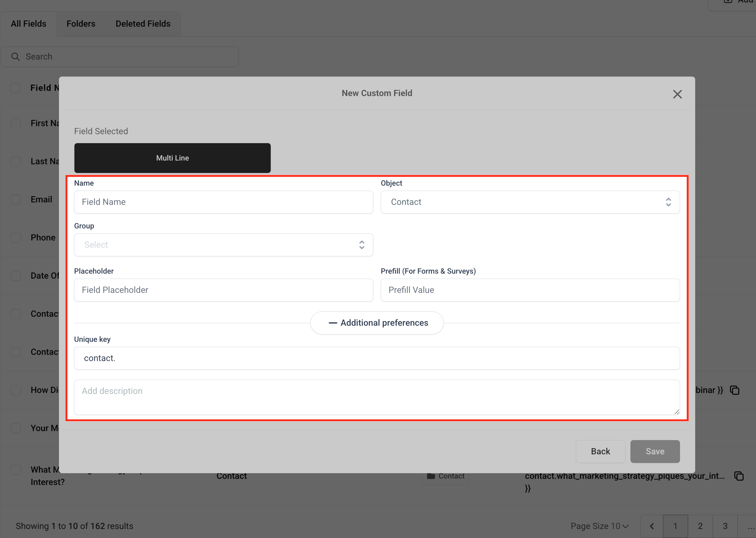756x538 pixels.
Task: Copy the webinar field key icon
Action: (735, 390)
